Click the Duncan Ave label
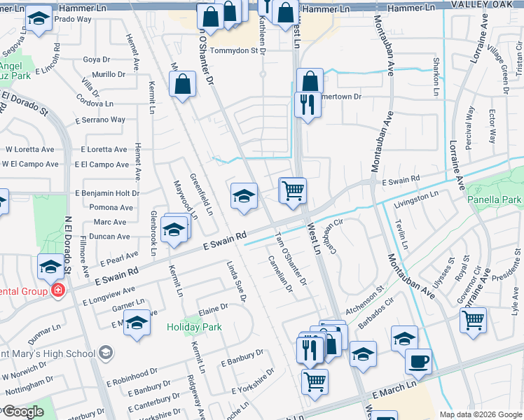The width and height of the screenshot is (524, 420). click(109, 237)
